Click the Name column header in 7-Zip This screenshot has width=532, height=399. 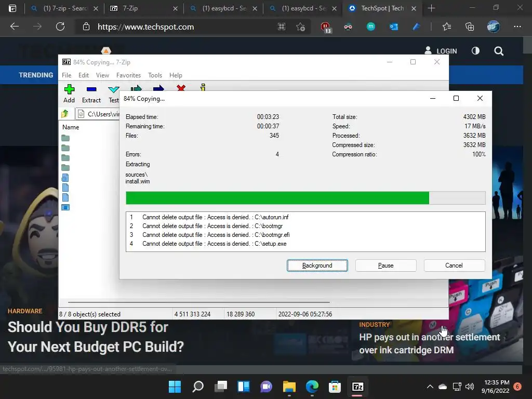click(x=71, y=127)
